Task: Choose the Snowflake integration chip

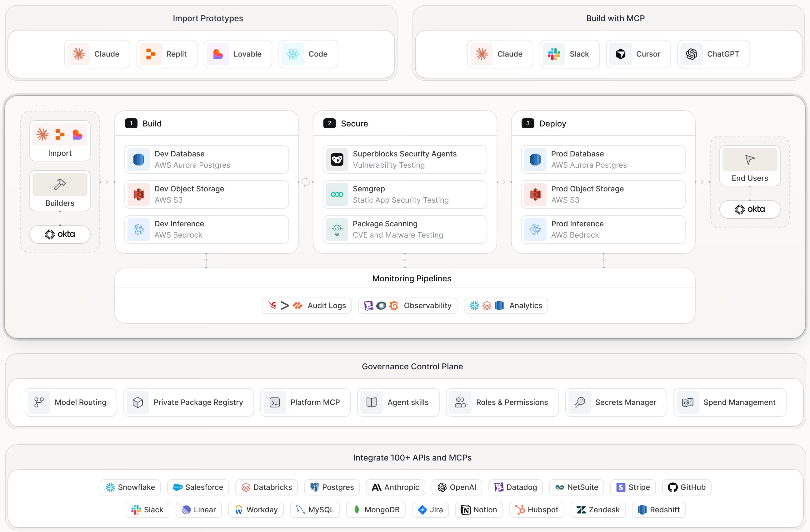Action: (x=130, y=487)
